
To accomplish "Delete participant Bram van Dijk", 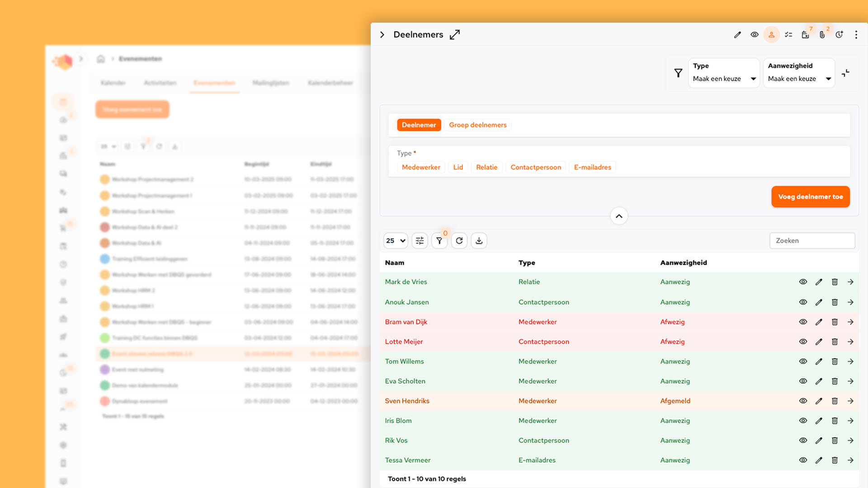I will (835, 322).
